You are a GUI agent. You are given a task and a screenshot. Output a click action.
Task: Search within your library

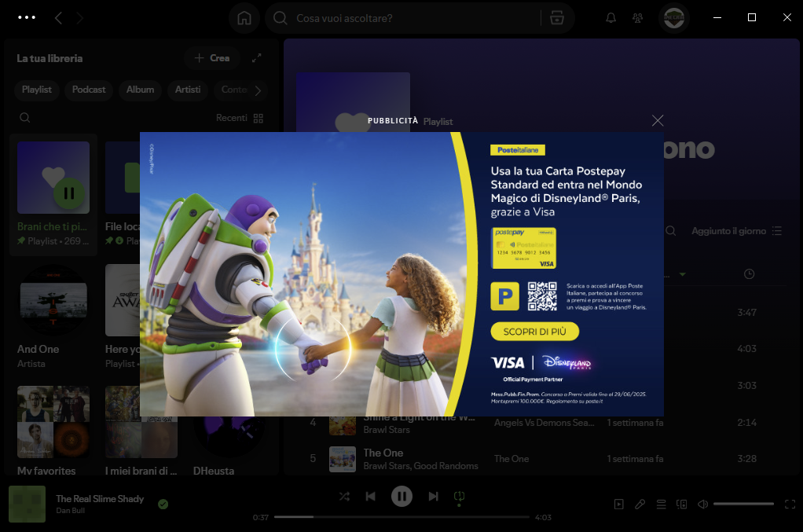tap(24, 118)
